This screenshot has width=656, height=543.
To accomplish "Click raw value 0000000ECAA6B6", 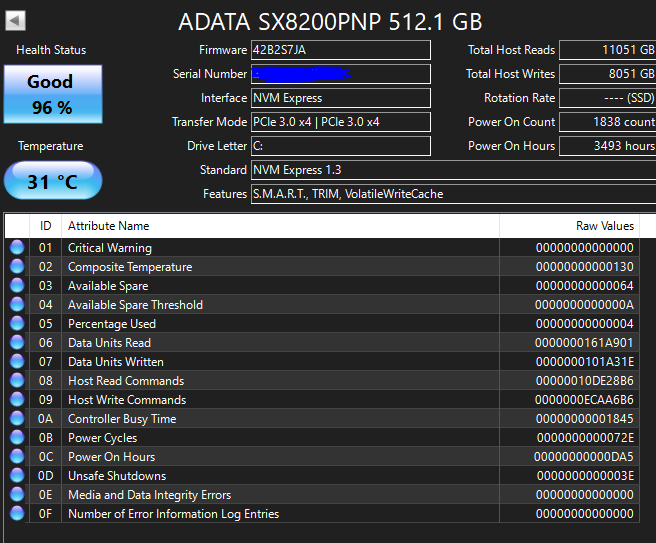I will (x=584, y=400).
